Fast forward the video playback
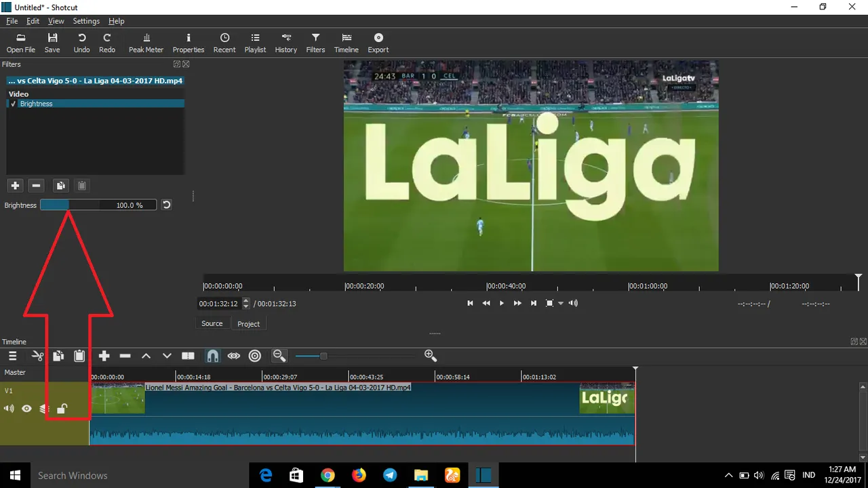The height and width of the screenshot is (488, 868). (517, 303)
